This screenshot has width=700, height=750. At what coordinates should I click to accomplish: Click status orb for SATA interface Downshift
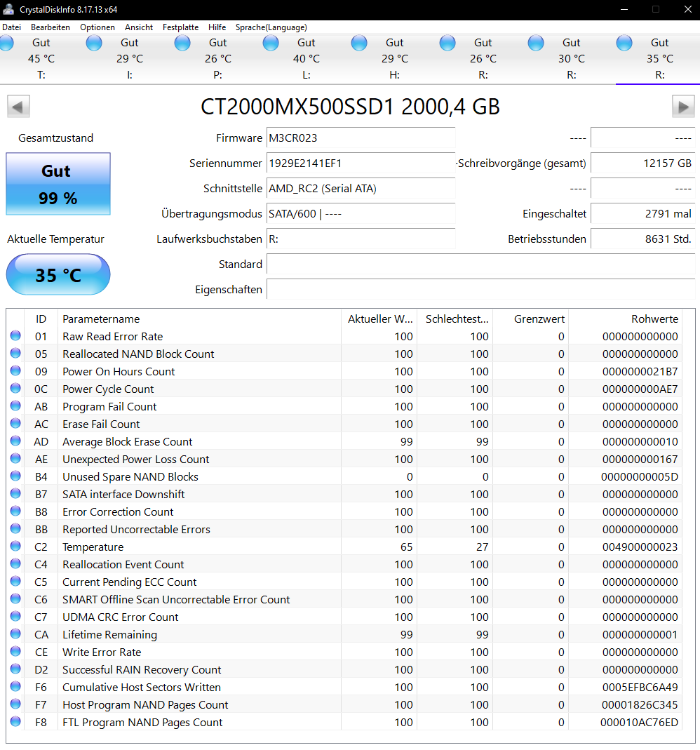(x=15, y=494)
